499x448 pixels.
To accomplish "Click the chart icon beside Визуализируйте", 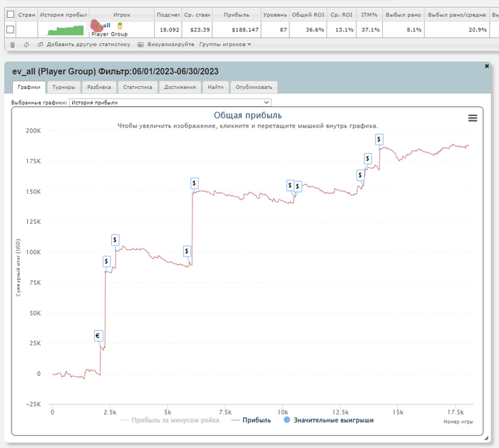I will (140, 44).
